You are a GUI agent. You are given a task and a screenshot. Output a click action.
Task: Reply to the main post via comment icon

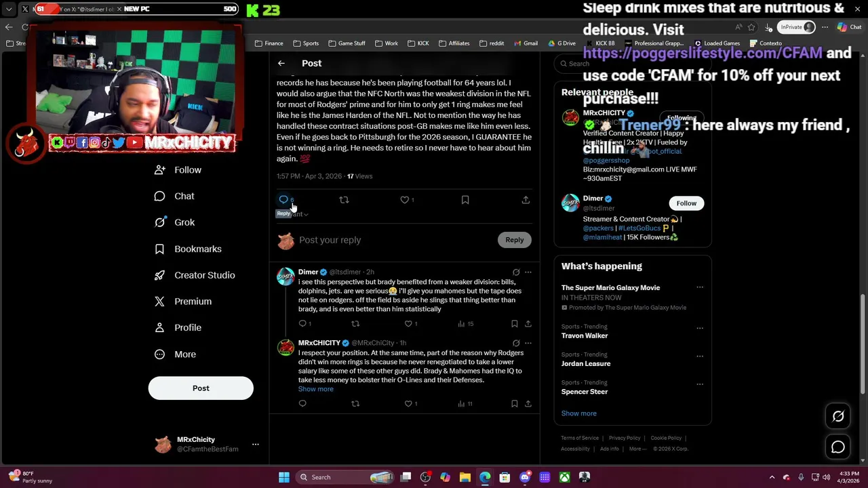(x=283, y=200)
